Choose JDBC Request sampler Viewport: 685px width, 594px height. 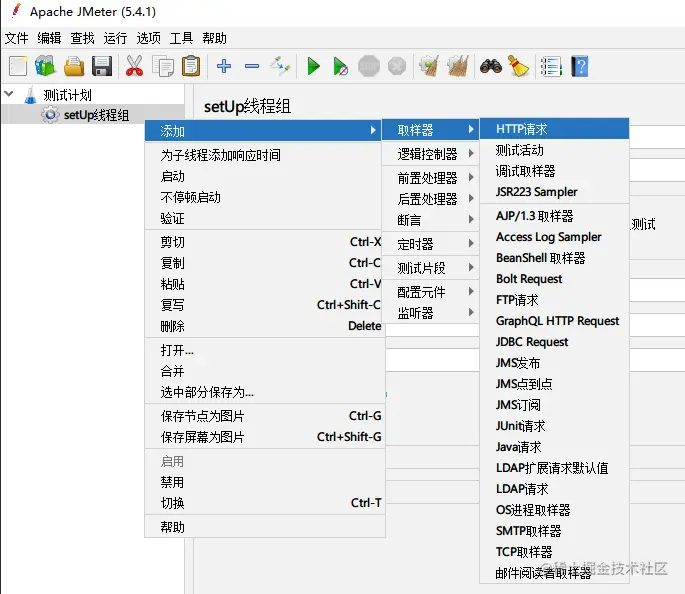click(x=554, y=342)
